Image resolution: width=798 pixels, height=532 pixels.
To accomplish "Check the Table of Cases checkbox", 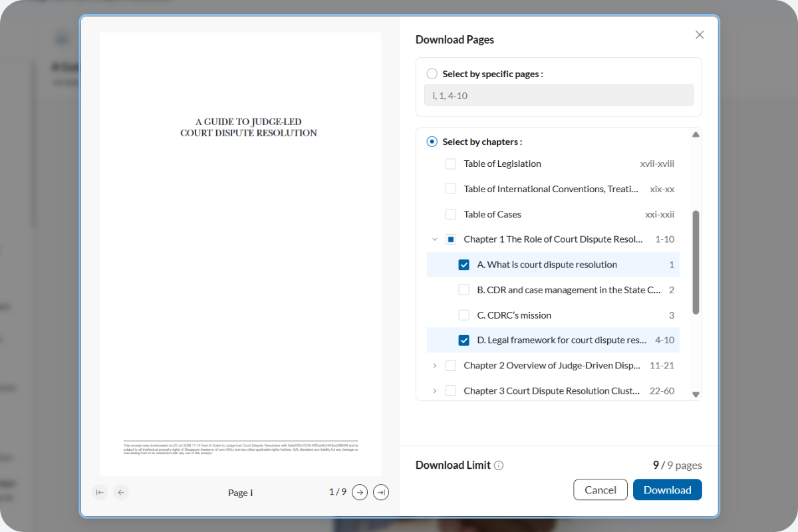I will click(x=451, y=214).
